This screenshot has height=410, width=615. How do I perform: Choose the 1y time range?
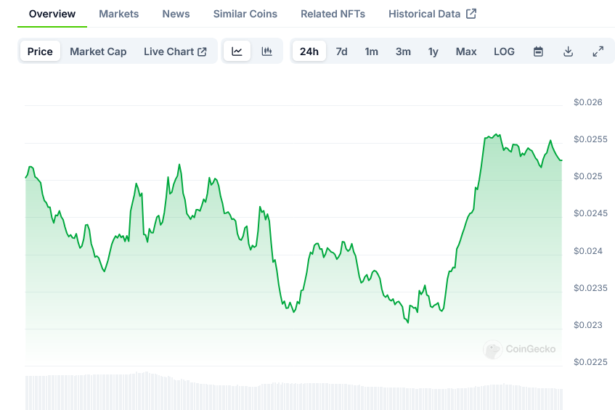(x=433, y=51)
